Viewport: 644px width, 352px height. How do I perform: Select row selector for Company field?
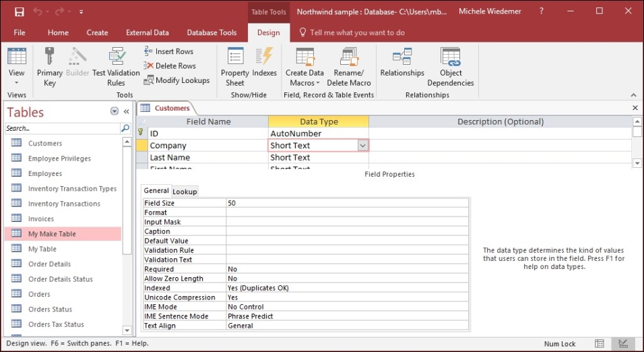coord(141,146)
